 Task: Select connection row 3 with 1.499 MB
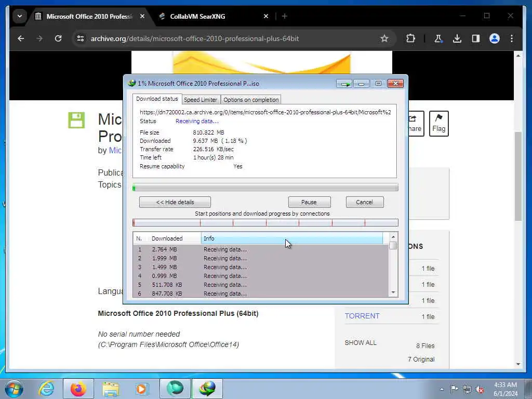click(261, 267)
